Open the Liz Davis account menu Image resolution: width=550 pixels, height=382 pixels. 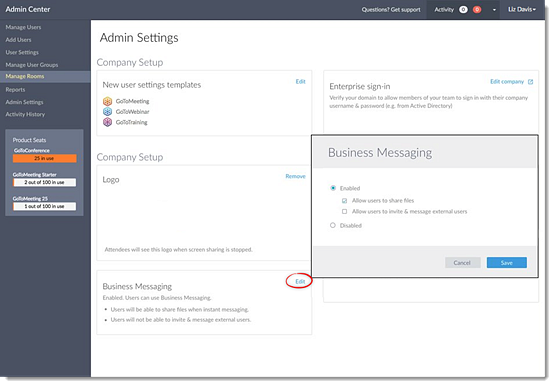[x=522, y=9]
